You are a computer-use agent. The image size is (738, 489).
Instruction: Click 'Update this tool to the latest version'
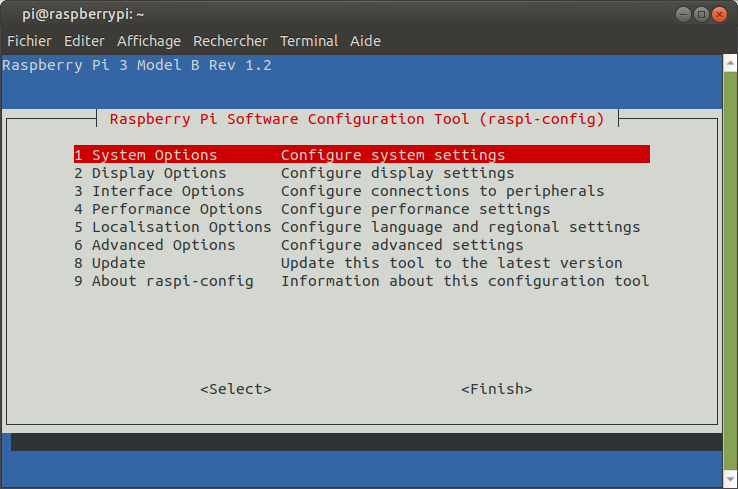pos(451,263)
